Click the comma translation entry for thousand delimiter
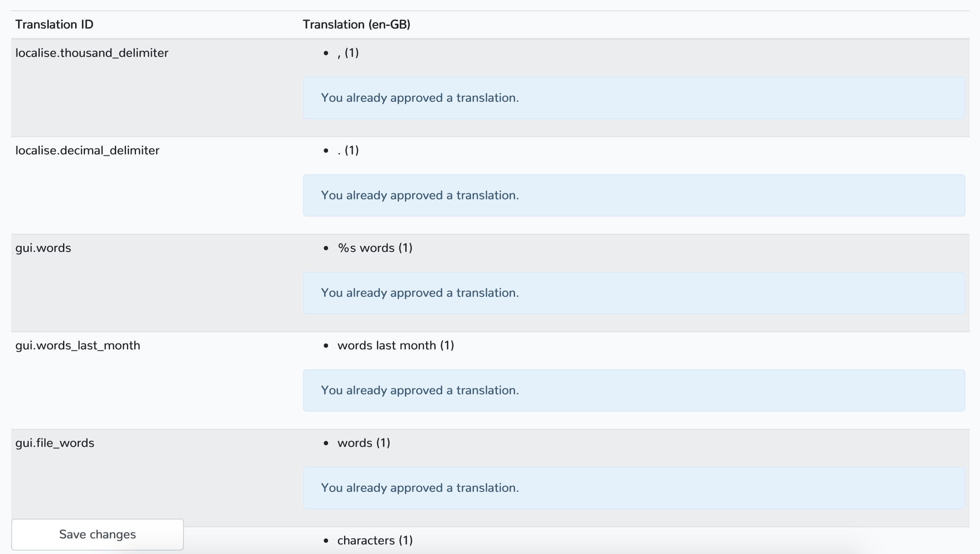Image resolution: width=980 pixels, height=554 pixels. (348, 53)
